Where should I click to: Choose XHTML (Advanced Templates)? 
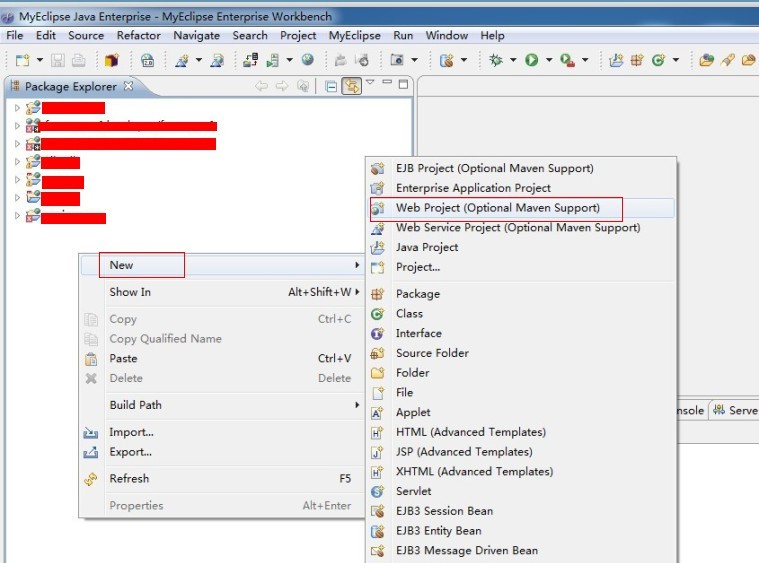[521, 472]
